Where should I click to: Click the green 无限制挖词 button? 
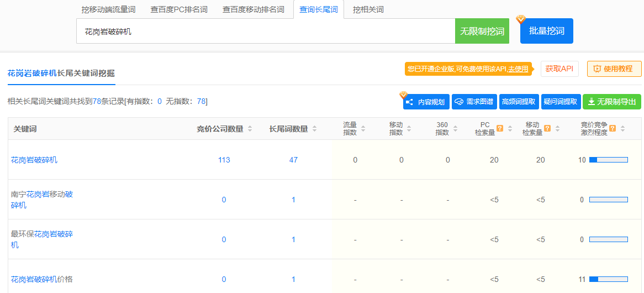[x=482, y=31]
